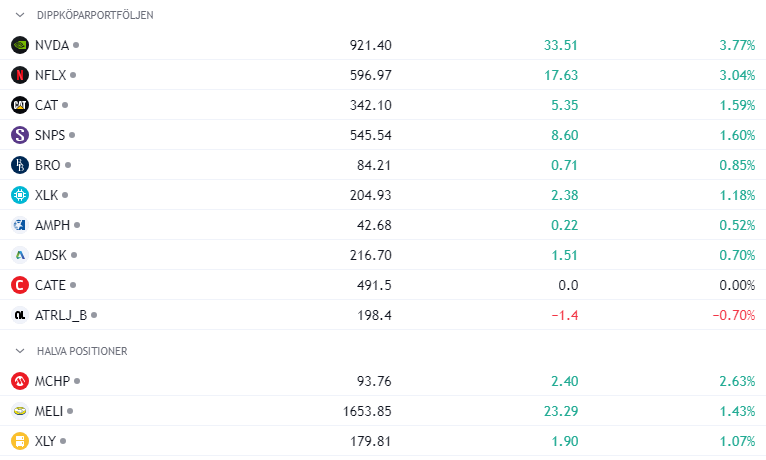
Task: Open the MELI ticker symbol
Action: pyautogui.click(x=49, y=411)
